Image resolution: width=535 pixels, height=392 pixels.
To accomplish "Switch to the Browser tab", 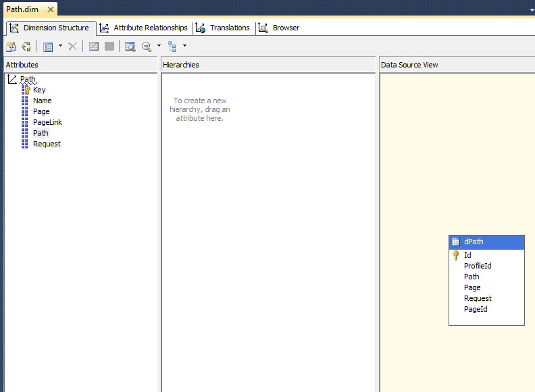I will (279, 28).
